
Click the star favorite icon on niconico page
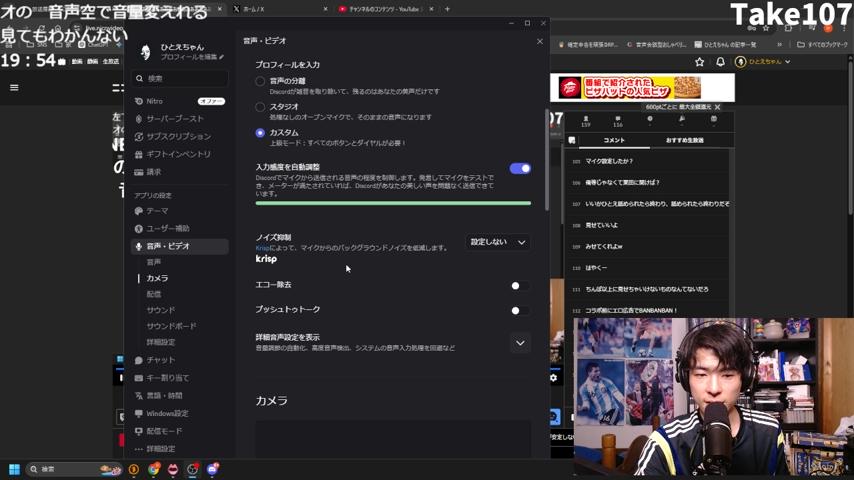pos(699,62)
